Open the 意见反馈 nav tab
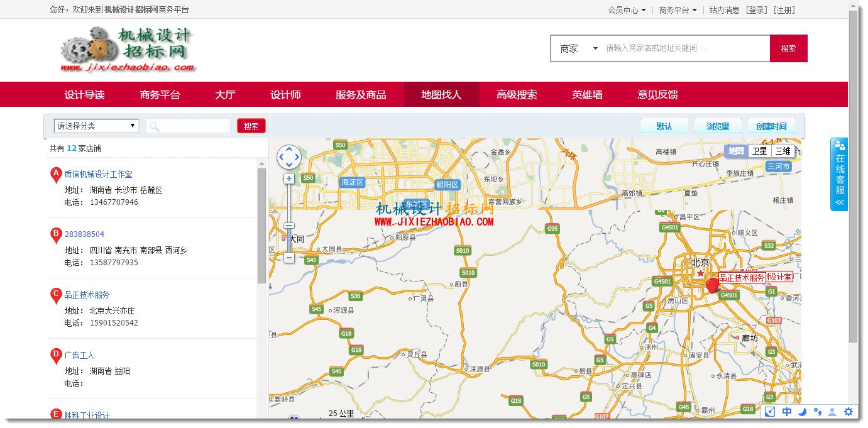Screen dimensions: 868x428 [x=657, y=95]
